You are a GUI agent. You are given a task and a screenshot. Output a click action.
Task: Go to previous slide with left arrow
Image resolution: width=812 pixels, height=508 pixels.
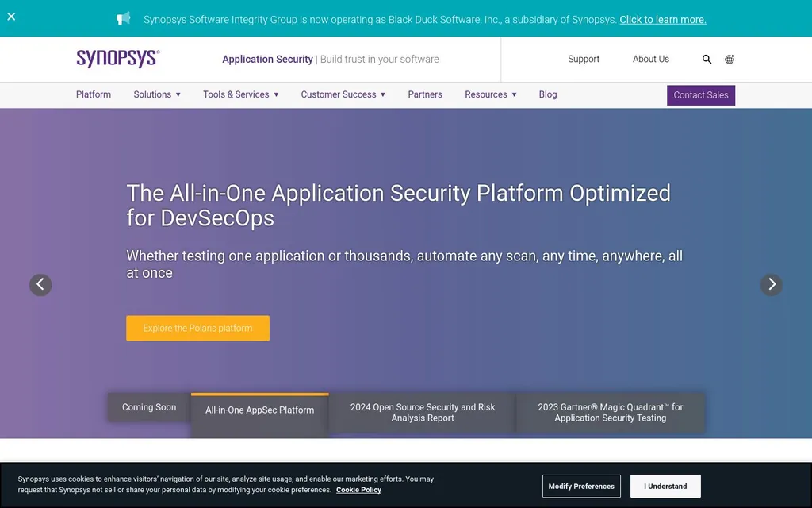pyautogui.click(x=40, y=285)
